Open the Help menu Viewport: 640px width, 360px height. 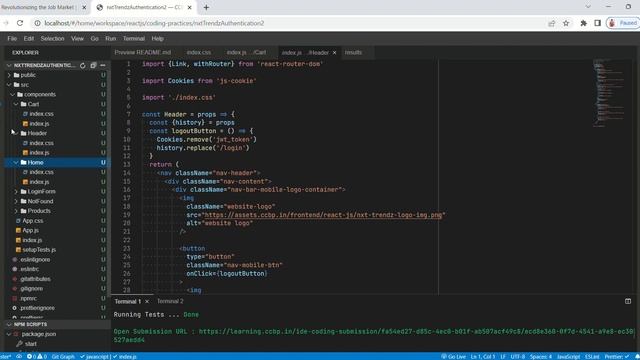(x=158, y=39)
